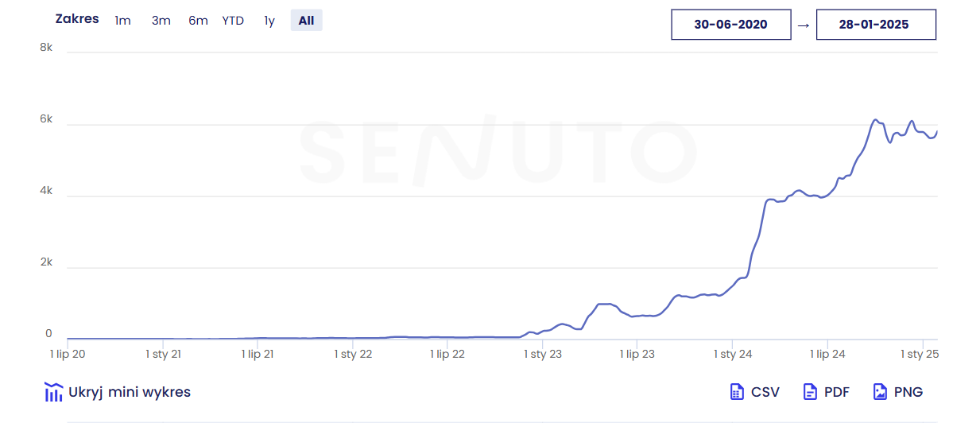Screen dimensions: 980x423
Task: Download data using the CSV label
Action: click(x=765, y=392)
